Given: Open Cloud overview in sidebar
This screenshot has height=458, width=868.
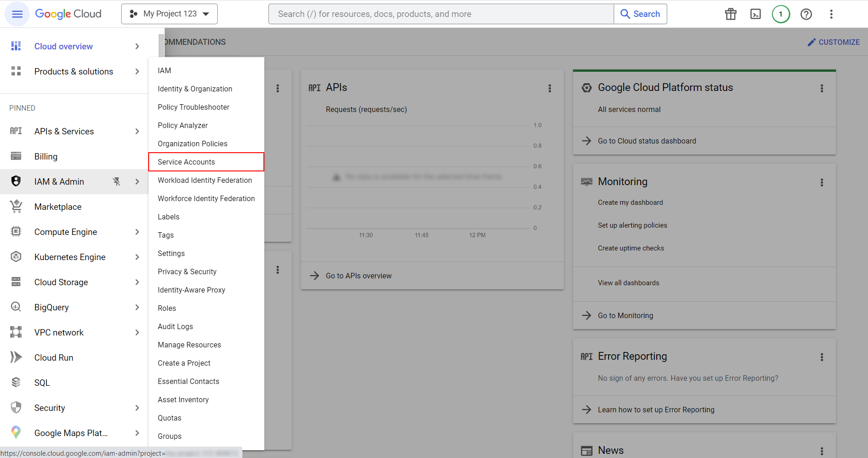Looking at the screenshot, I should click(64, 46).
